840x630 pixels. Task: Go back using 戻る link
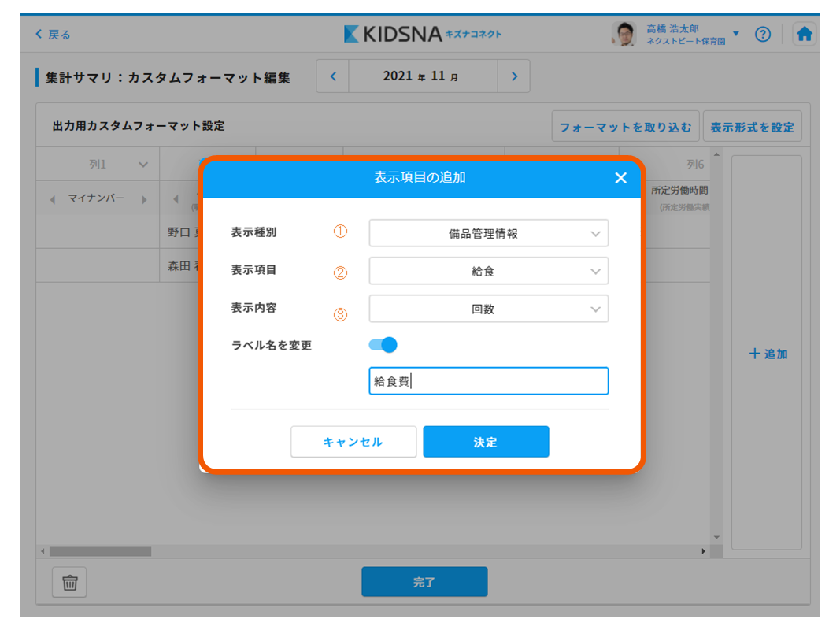pyautogui.click(x=54, y=35)
